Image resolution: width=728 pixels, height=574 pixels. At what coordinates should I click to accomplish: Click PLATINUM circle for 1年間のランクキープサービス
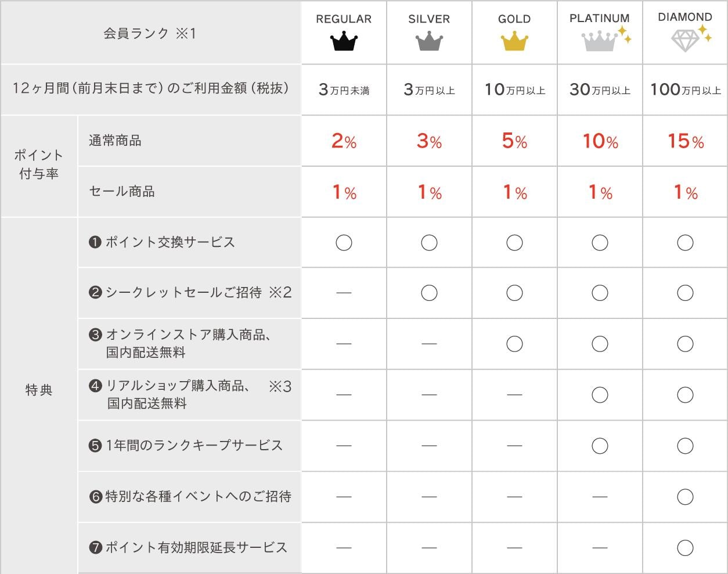[600, 446]
